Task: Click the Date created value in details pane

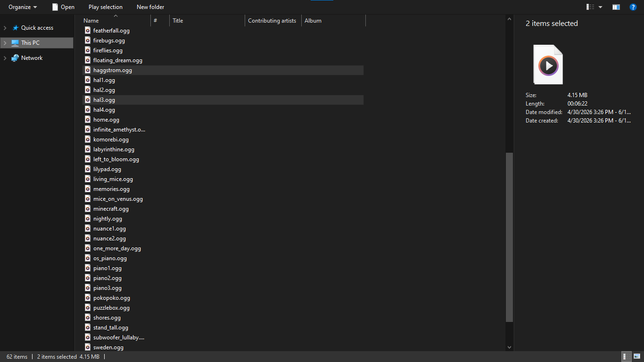Action: tap(599, 121)
